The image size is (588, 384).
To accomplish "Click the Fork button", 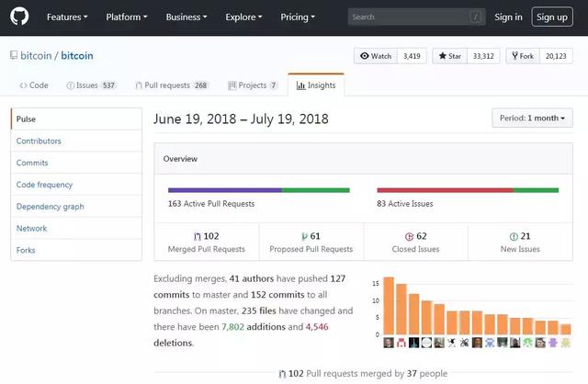I will [523, 56].
